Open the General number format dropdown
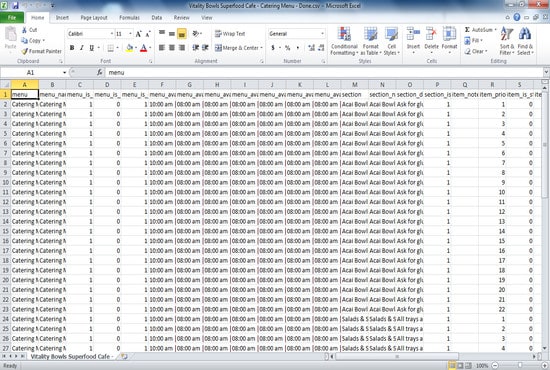The image size is (550, 370). pyautogui.click(x=322, y=34)
